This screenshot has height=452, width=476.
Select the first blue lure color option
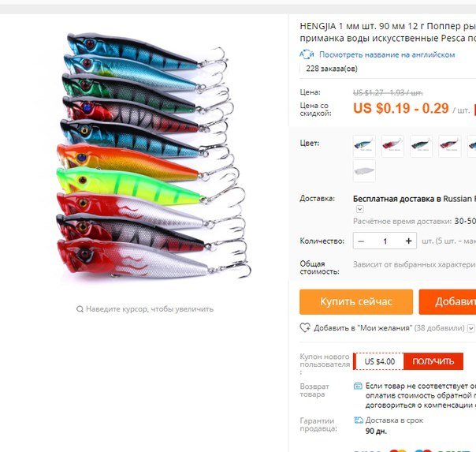pos(364,146)
